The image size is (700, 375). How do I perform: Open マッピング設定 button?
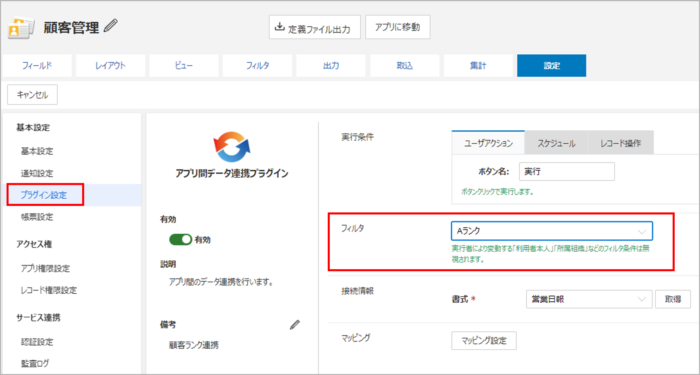pyautogui.click(x=484, y=340)
